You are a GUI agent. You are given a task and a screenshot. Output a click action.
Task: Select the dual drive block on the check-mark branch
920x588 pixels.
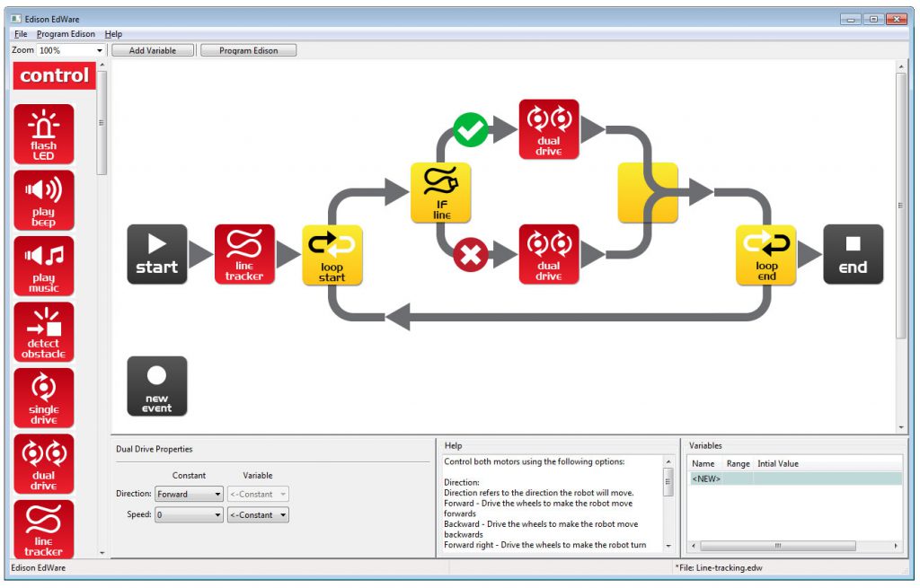[549, 129]
